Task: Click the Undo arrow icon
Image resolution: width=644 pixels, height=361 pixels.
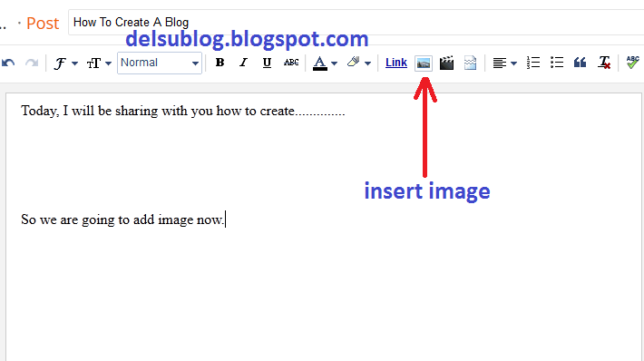Action: [8, 63]
